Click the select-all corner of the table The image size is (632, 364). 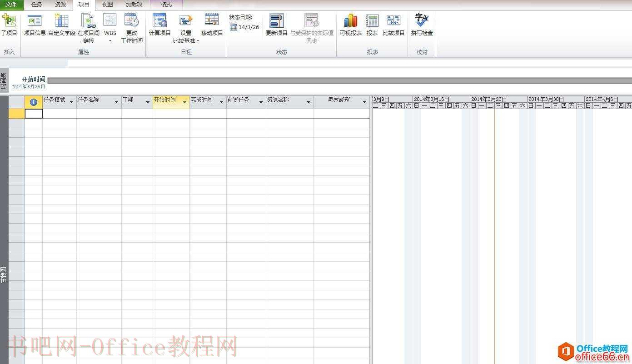click(17, 102)
